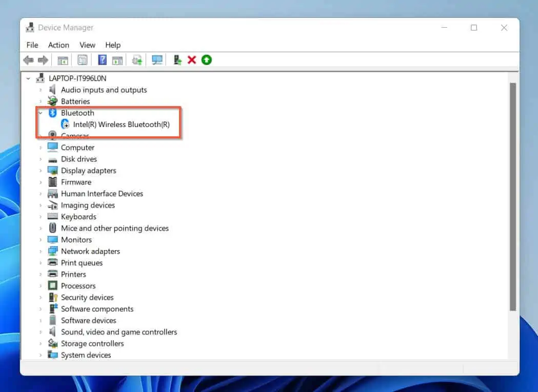Click the vertical scrollbar in device list
Screen dimensions: 538x392
(512, 197)
